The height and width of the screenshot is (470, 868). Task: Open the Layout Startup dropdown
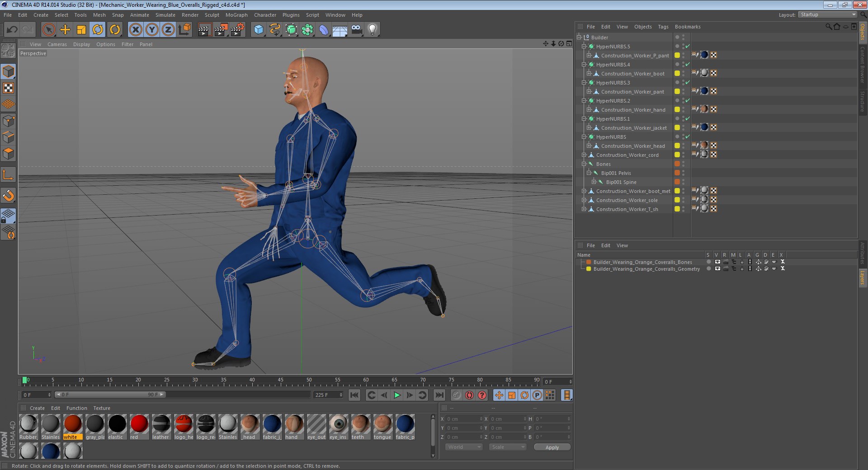(828, 15)
